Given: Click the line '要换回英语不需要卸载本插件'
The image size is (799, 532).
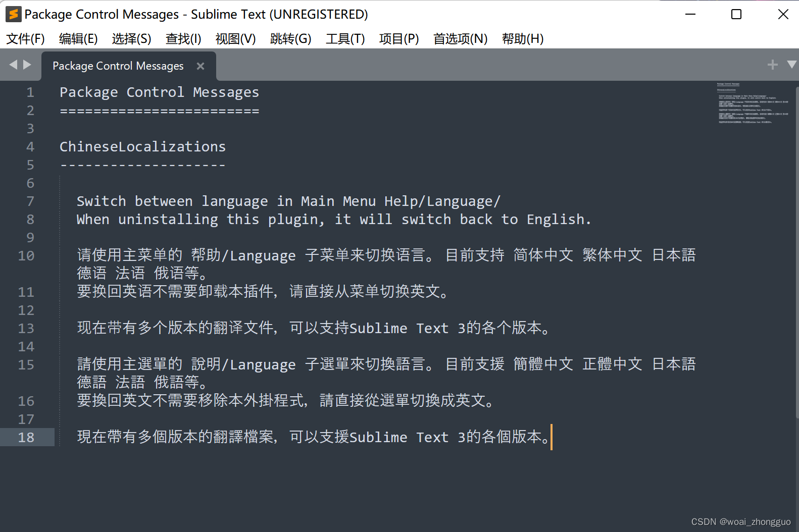Looking at the screenshot, I should 263,292.
